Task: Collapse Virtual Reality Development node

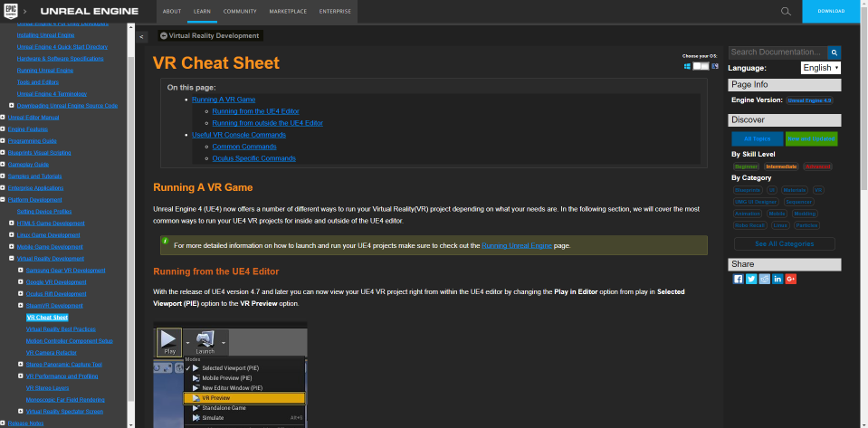Action: (12, 259)
